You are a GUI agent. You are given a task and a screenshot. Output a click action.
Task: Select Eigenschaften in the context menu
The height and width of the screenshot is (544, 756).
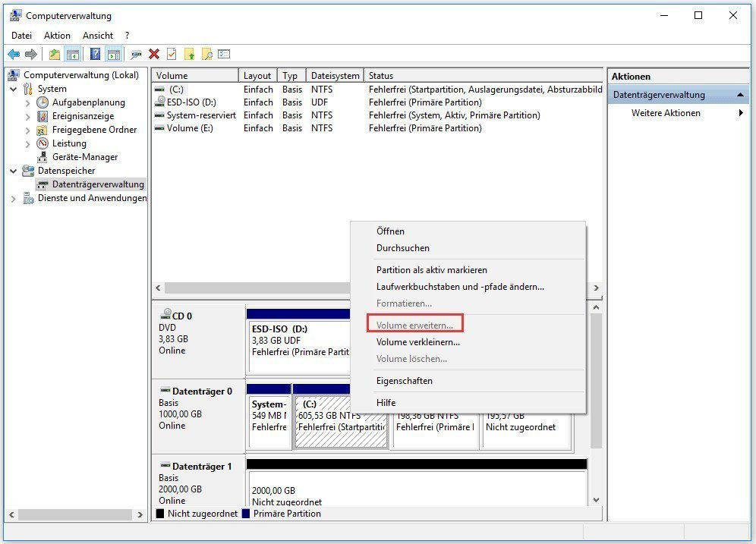tap(404, 381)
